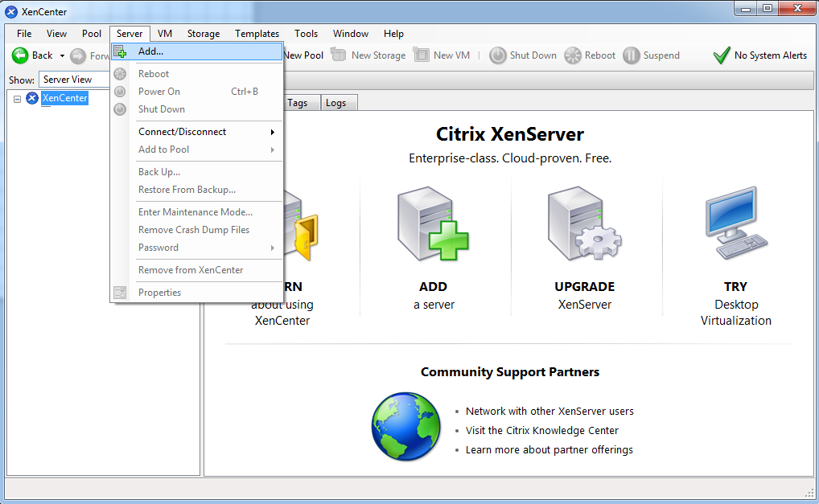Click the Shut Down toolbar icon
Screen dimensions: 819x504
498,55
